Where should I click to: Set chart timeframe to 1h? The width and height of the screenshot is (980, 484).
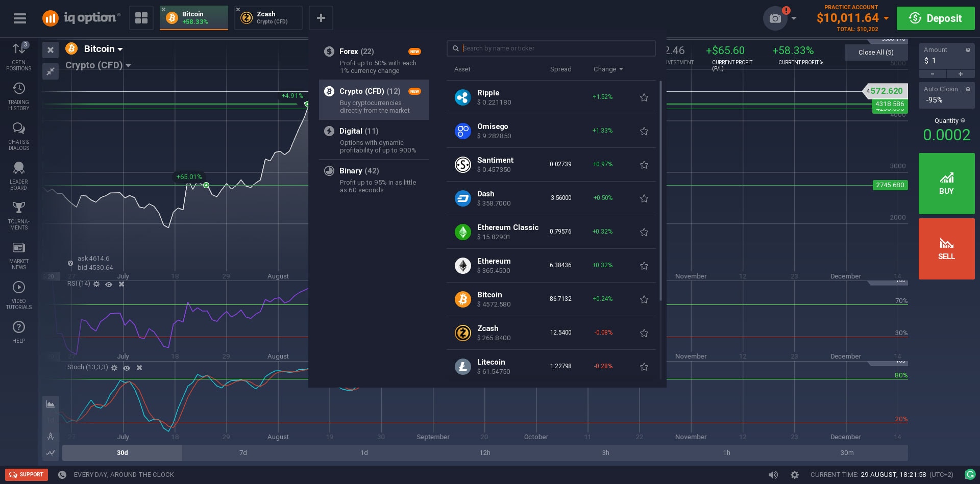click(726, 453)
